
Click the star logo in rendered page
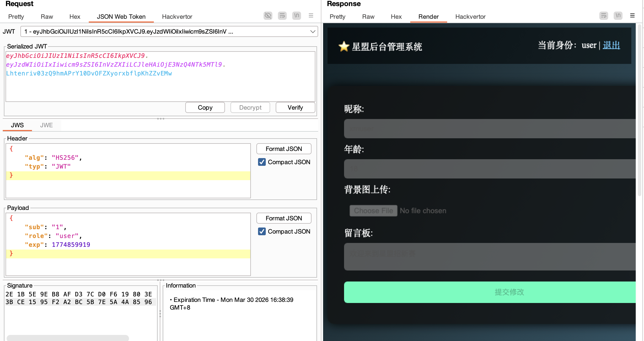coord(344,47)
